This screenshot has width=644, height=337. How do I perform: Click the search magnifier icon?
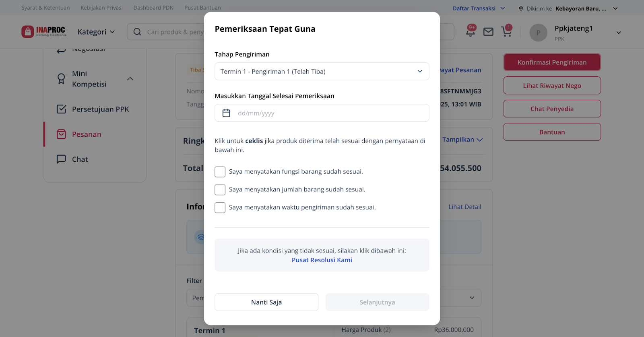tap(137, 32)
